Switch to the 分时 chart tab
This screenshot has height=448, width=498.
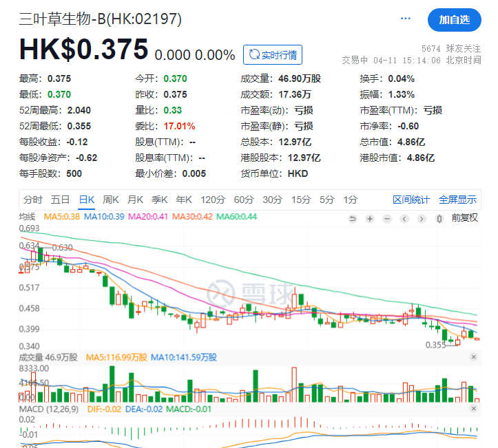click(32, 200)
